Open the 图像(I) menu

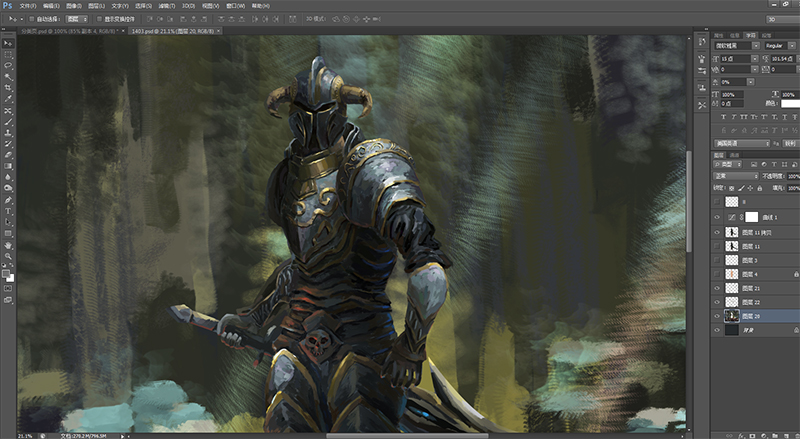pyautogui.click(x=73, y=6)
